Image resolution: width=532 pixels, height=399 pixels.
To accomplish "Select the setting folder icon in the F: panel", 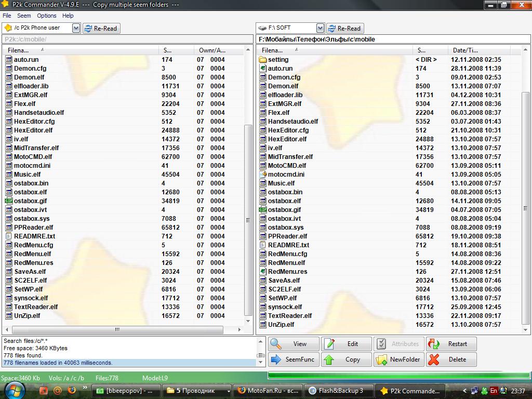I will point(262,60).
